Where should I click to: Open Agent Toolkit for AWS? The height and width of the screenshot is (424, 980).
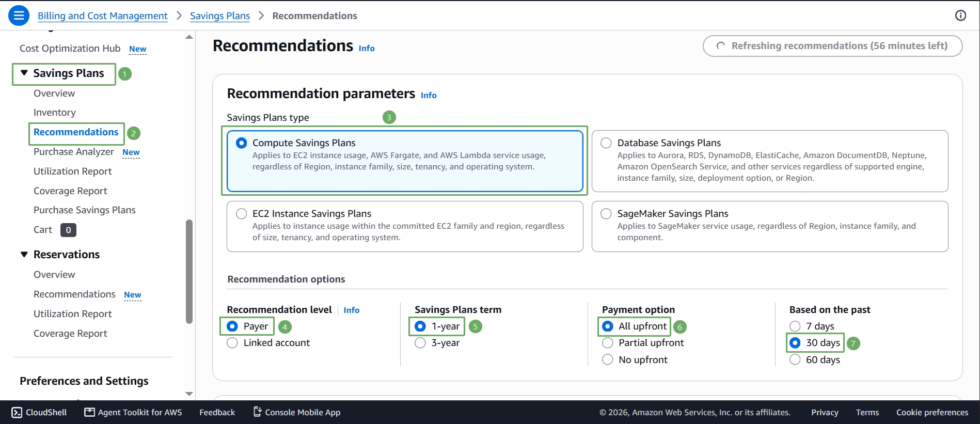(x=133, y=412)
